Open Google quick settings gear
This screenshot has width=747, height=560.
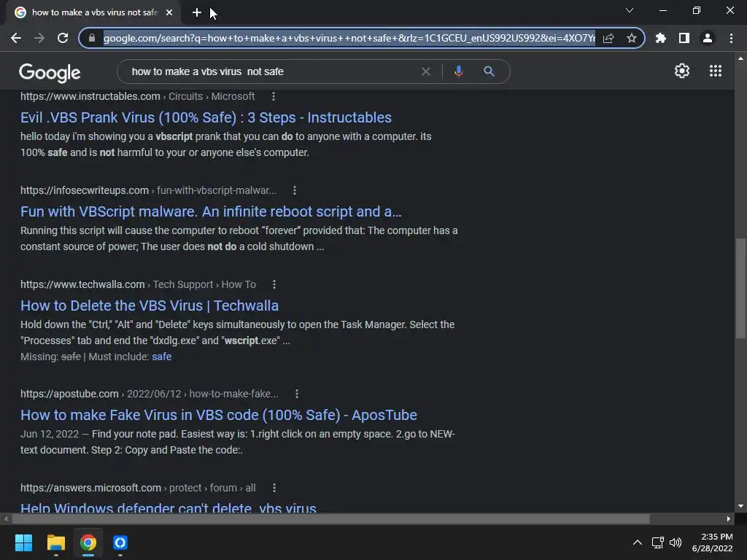(x=682, y=71)
